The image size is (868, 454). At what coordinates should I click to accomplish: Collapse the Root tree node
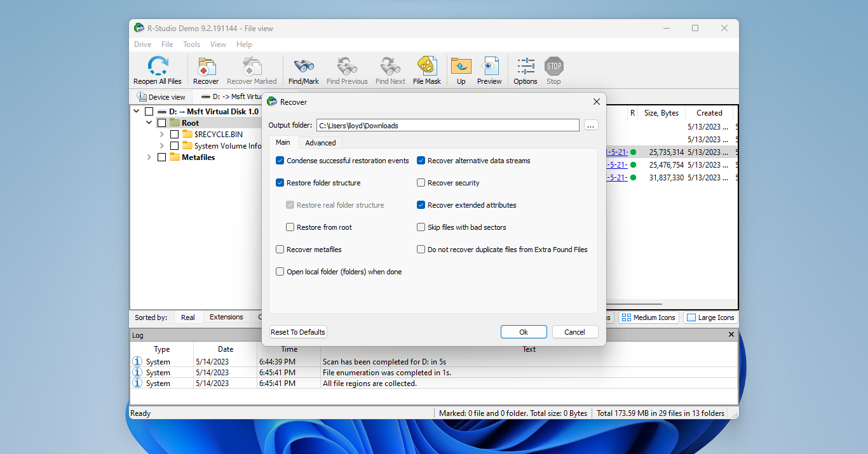point(149,123)
